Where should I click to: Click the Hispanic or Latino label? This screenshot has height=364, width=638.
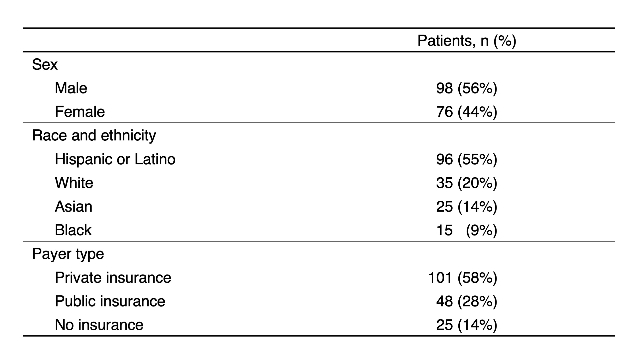point(115,159)
